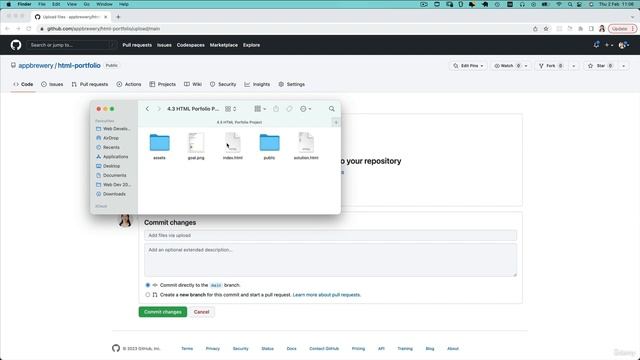Switch to the repository Settings tab
Image resolution: width=640 pixels, height=360 pixels.
[292, 84]
